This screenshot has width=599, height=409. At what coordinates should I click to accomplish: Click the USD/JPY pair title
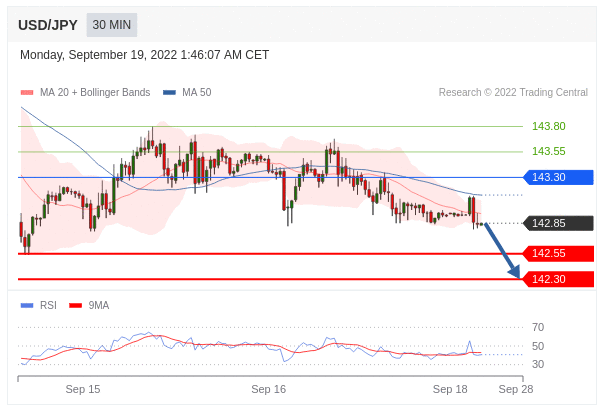click(x=48, y=25)
